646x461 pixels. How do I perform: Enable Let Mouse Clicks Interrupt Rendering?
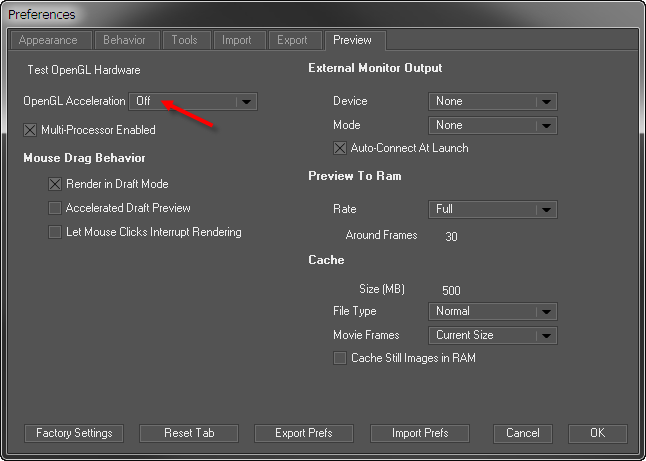(55, 232)
